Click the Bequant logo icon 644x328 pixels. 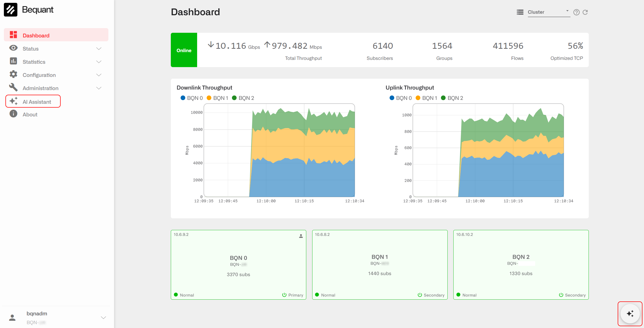11,10
